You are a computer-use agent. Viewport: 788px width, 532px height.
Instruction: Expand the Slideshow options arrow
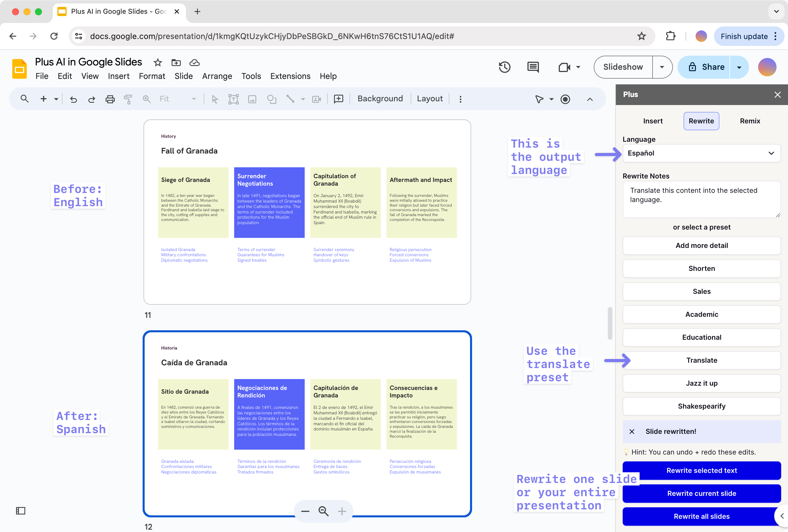662,67
